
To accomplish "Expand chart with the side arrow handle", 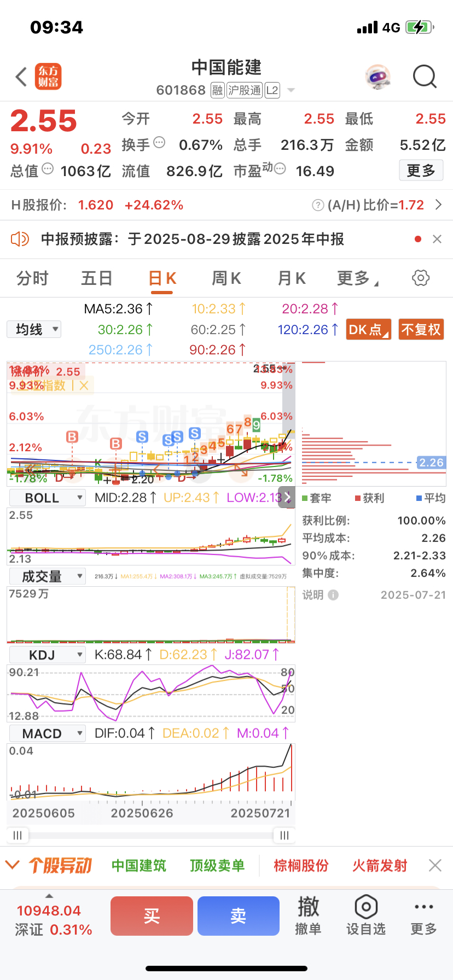I will [x=287, y=498].
